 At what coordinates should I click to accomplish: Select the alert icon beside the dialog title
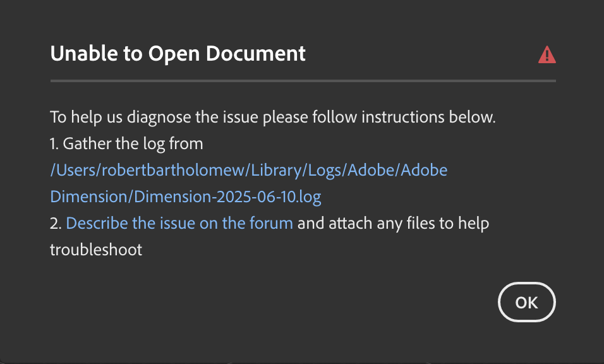546,54
